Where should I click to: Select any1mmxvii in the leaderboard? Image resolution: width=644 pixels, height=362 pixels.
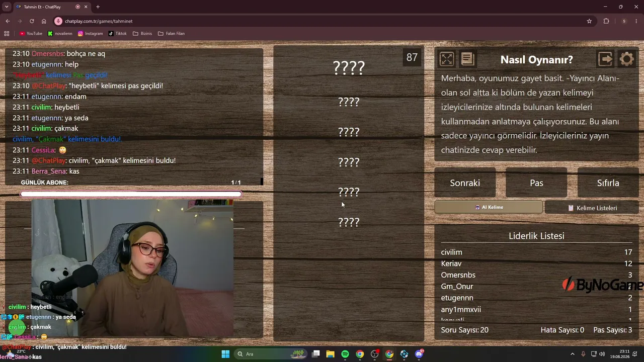pyautogui.click(x=536, y=310)
